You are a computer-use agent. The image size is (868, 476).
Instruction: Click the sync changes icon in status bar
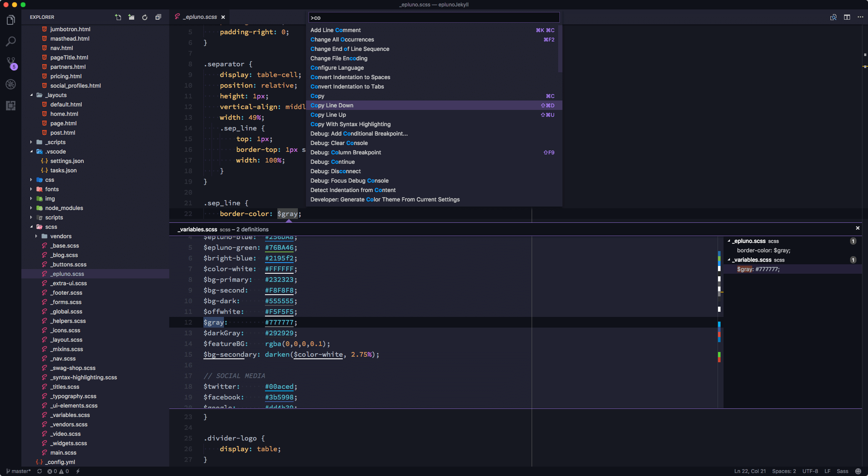point(39,471)
